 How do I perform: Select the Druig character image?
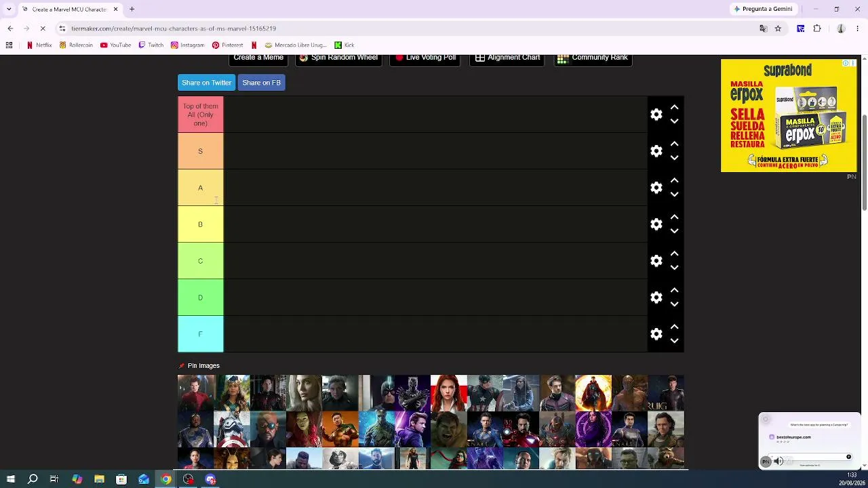click(x=666, y=393)
